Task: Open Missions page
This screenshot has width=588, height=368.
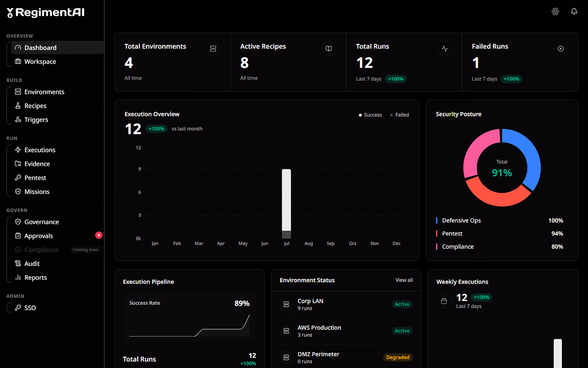Action: click(x=57, y=192)
